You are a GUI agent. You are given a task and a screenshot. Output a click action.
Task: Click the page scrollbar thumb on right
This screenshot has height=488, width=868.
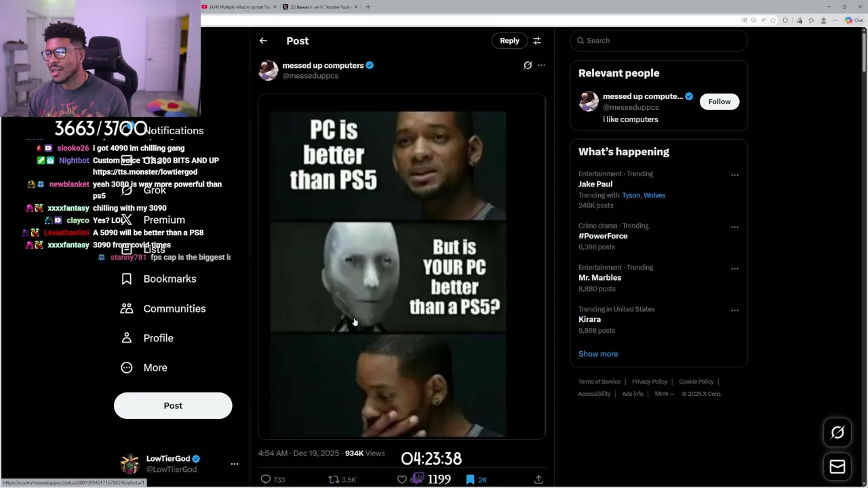coord(864,51)
